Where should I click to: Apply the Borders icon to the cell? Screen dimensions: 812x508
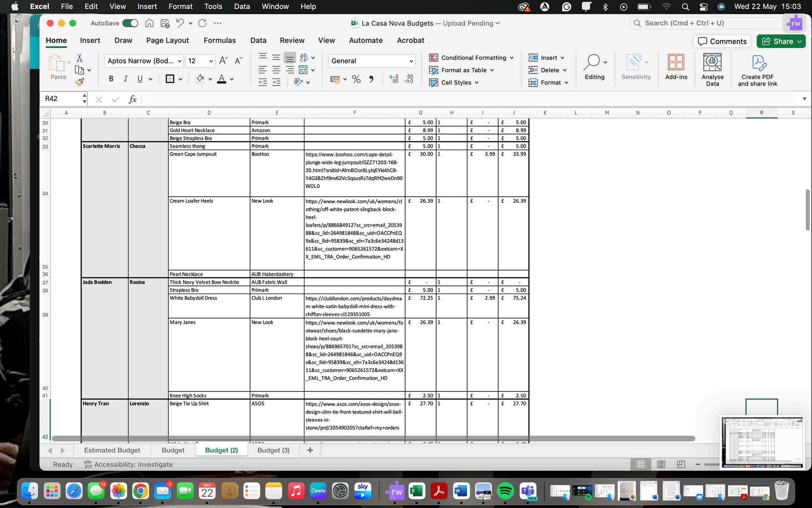(x=170, y=79)
